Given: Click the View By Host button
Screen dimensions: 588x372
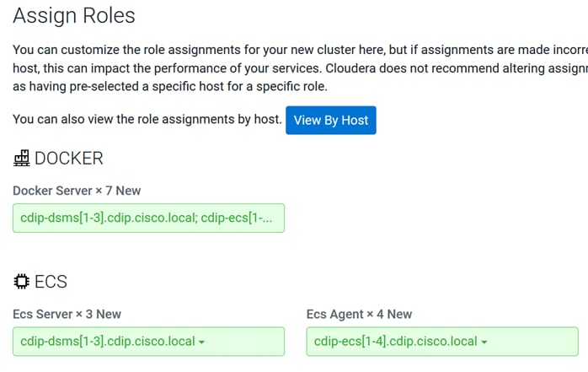Looking at the screenshot, I should 331,120.
